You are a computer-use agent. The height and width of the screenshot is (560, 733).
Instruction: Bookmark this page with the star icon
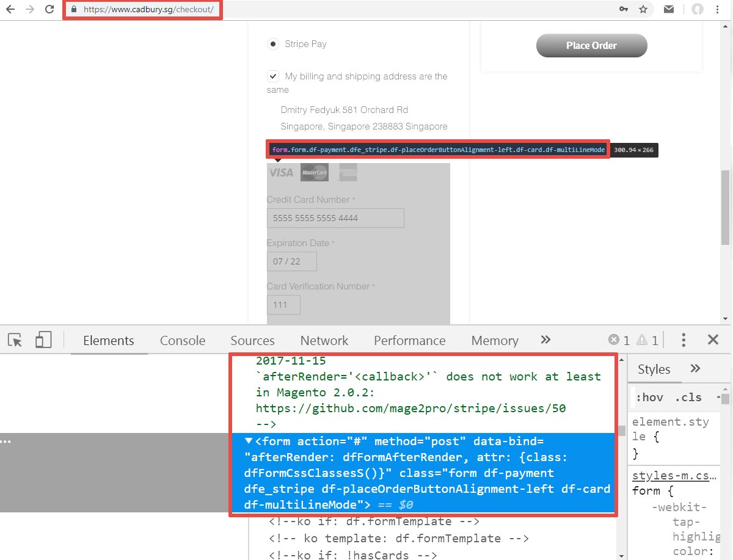pyautogui.click(x=643, y=9)
